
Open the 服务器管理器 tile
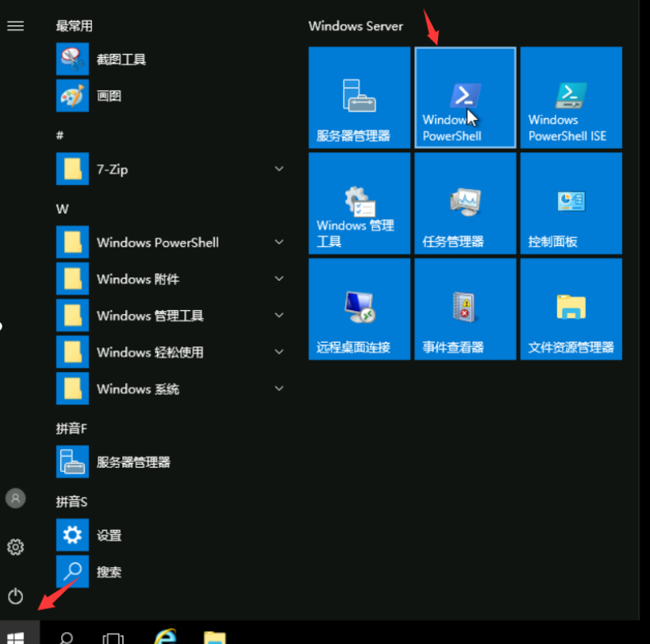(x=359, y=98)
